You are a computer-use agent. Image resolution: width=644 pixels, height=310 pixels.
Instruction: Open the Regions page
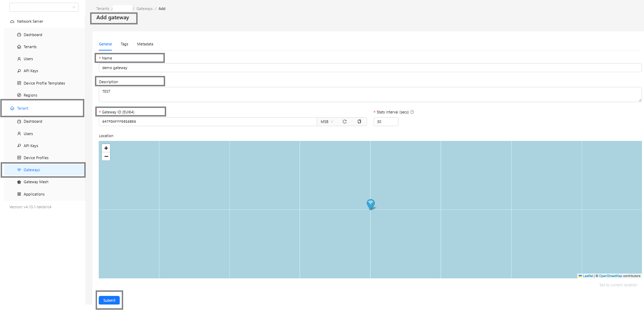(x=30, y=95)
